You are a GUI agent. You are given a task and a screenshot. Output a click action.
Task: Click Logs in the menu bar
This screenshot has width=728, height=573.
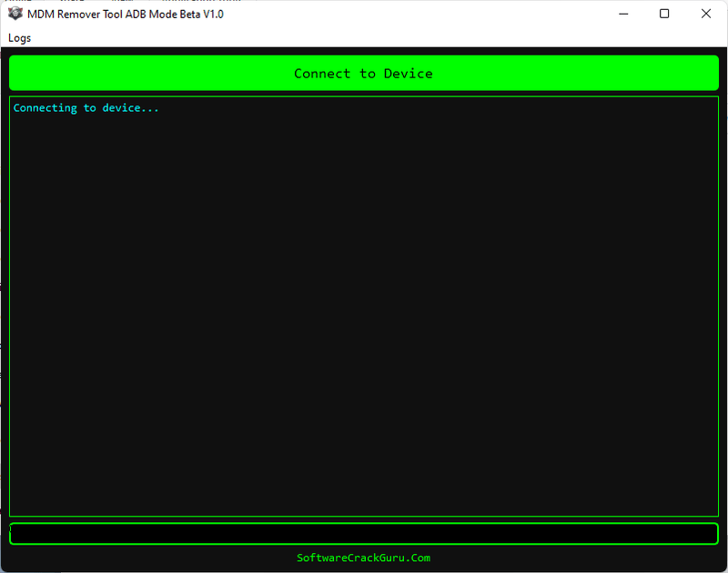tap(19, 38)
